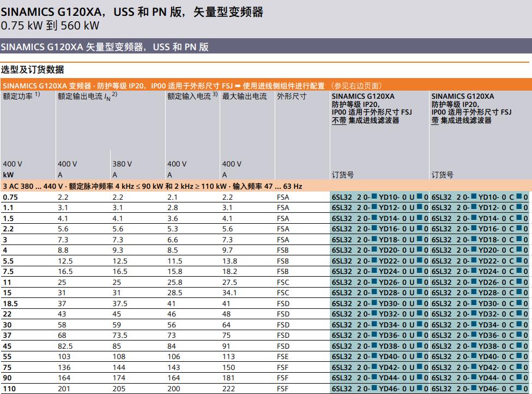Click the 不带 集成进线滤波器 column heading

coord(365,120)
